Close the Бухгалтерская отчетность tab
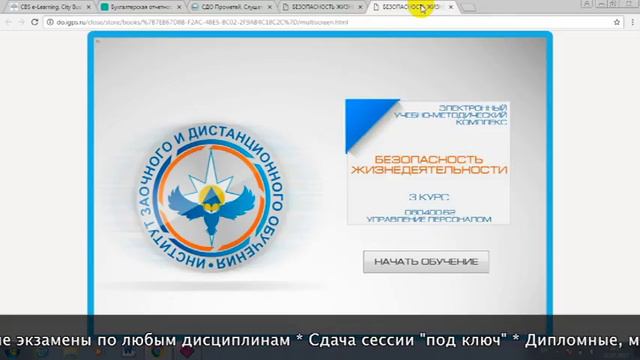This screenshot has height=360, width=640. pyautogui.click(x=179, y=7)
